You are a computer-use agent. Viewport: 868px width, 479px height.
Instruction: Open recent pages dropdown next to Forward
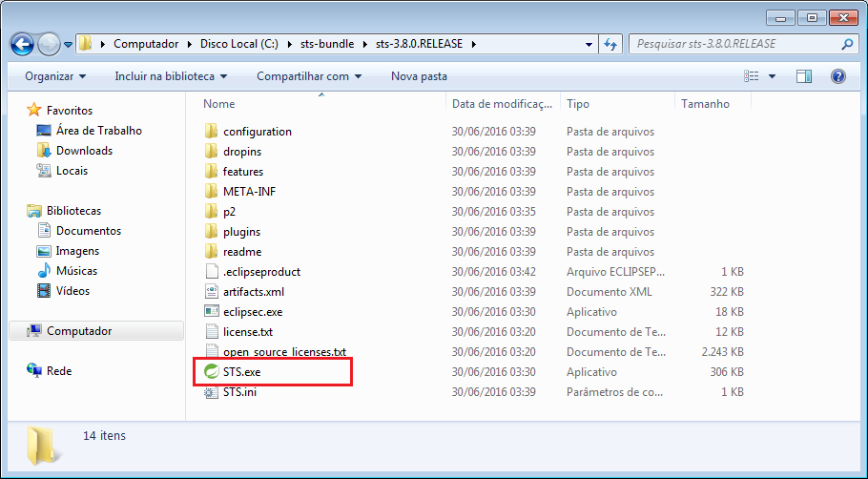68,45
